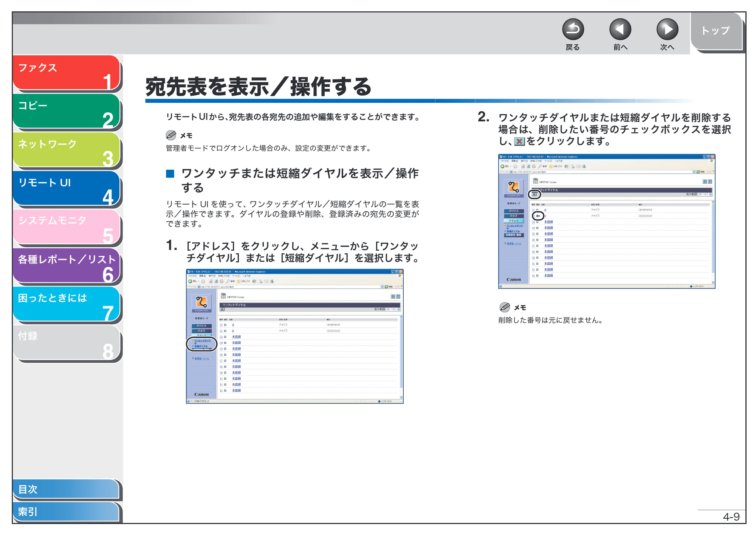Image resolution: width=756 pixels, height=535 pixels.
Task: Open 表示範囲 dropdown in step 1 screenshot
Action: pos(393,309)
